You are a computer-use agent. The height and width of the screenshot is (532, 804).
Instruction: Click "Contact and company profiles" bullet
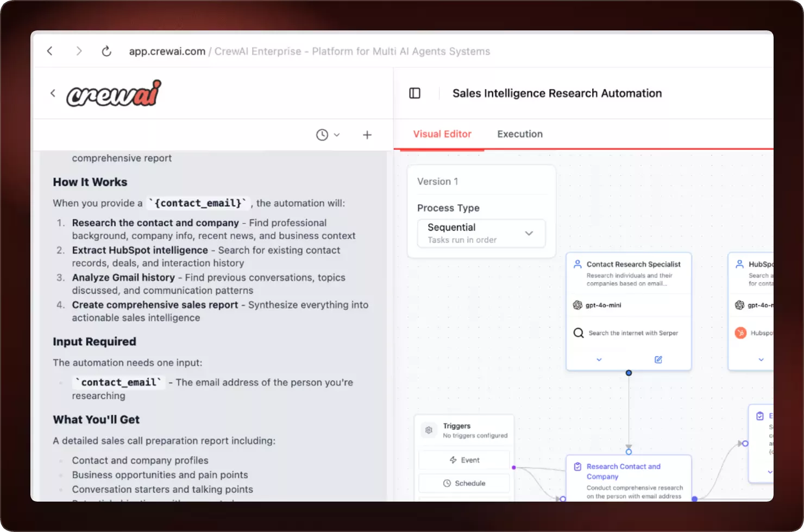(x=140, y=460)
